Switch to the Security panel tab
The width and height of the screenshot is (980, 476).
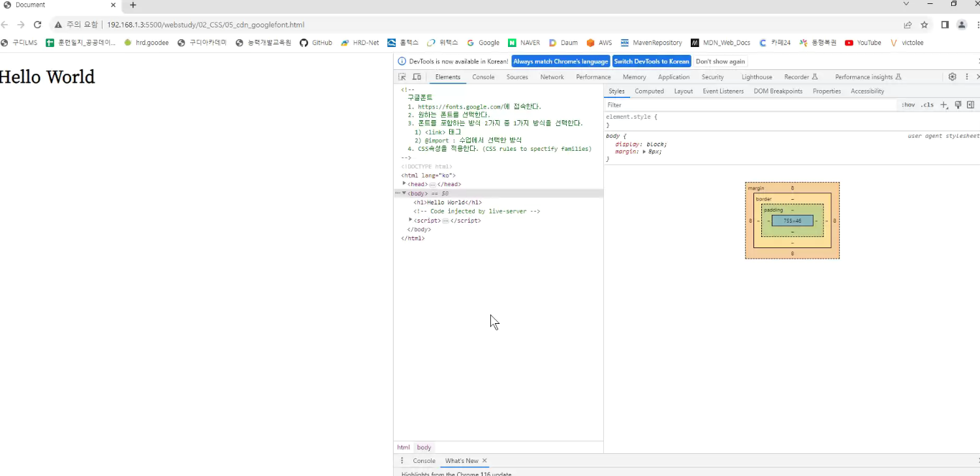point(713,77)
